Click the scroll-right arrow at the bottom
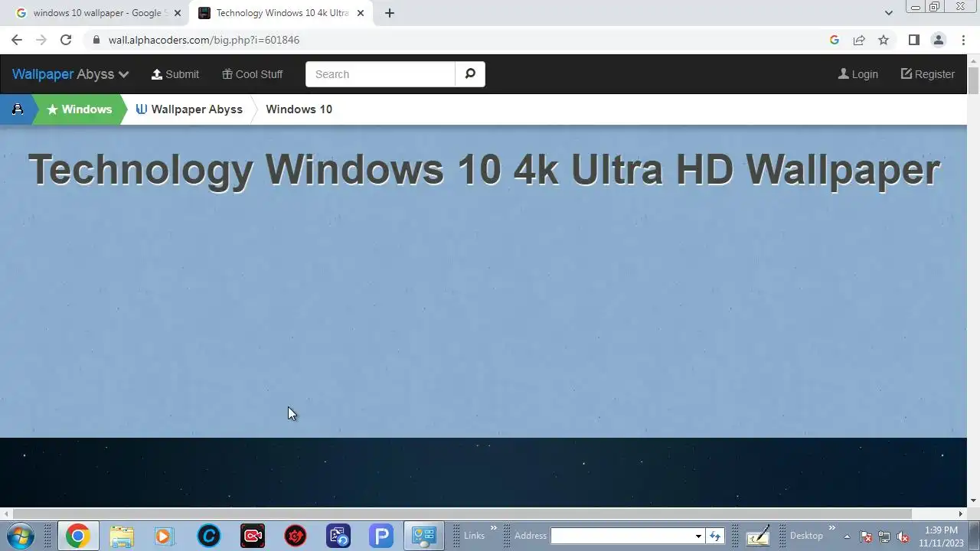 [961, 514]
